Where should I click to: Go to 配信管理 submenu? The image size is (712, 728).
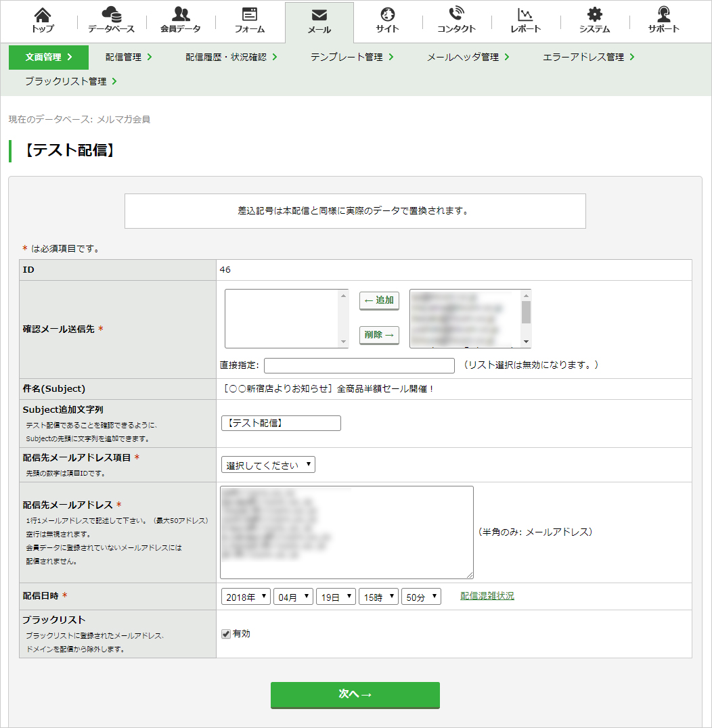click(x=129, y=57)
